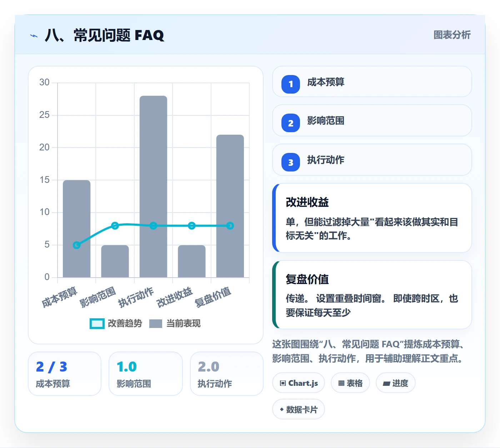Click the 影响范围 bar in the chart
Viewport: 500px width, 448px height.
click(115, 261)
